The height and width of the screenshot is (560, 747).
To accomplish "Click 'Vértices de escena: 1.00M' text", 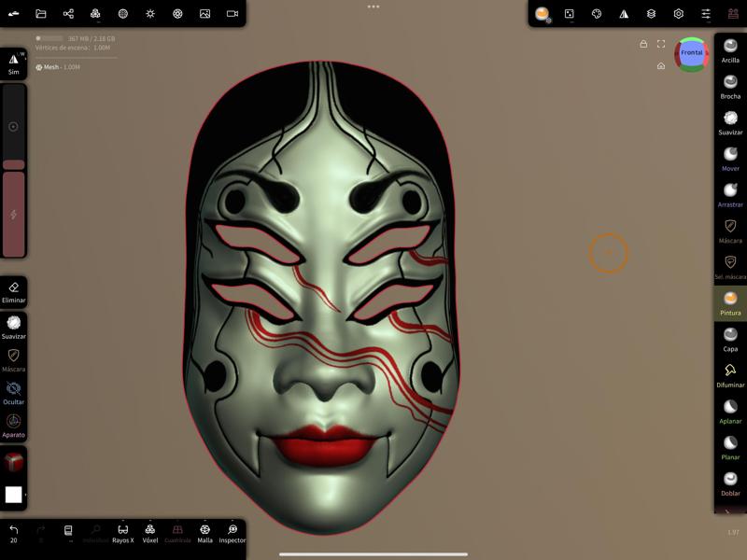I will tap(73, 48).
